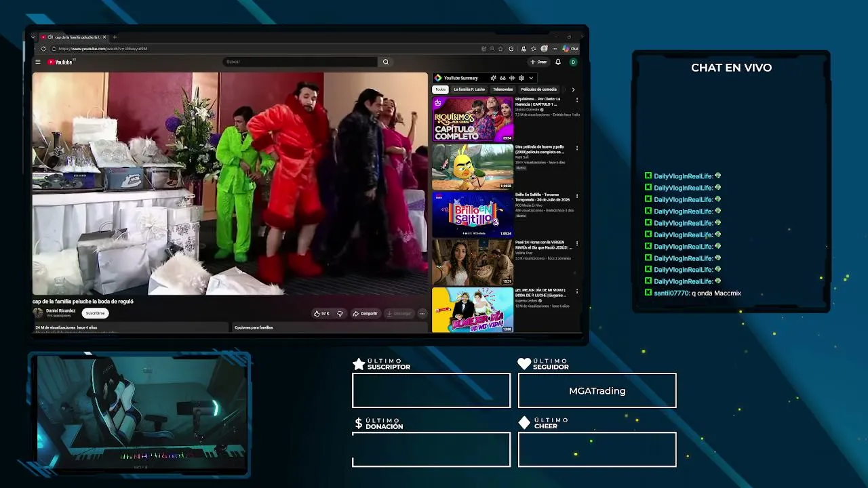Screen dimensions: 868x488
Task: Click the MGATrading último seguidor box
Action: (597, 390)
